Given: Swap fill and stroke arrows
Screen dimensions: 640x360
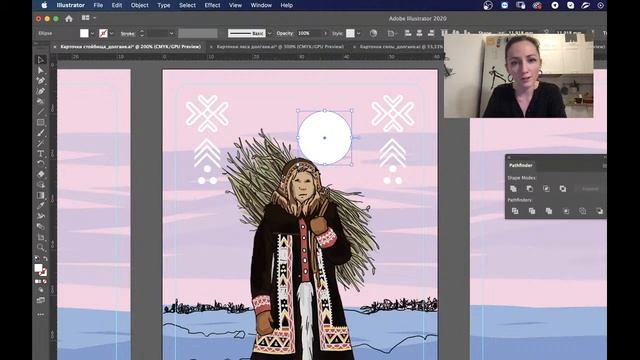Looking at the screenshot, I should click(45, 258).
